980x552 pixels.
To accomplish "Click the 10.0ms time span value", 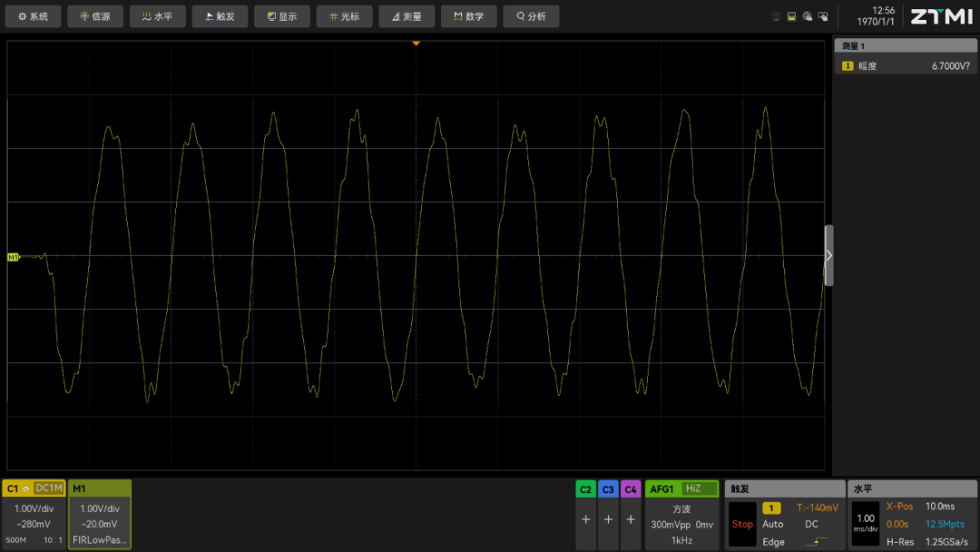I will 940,507.
